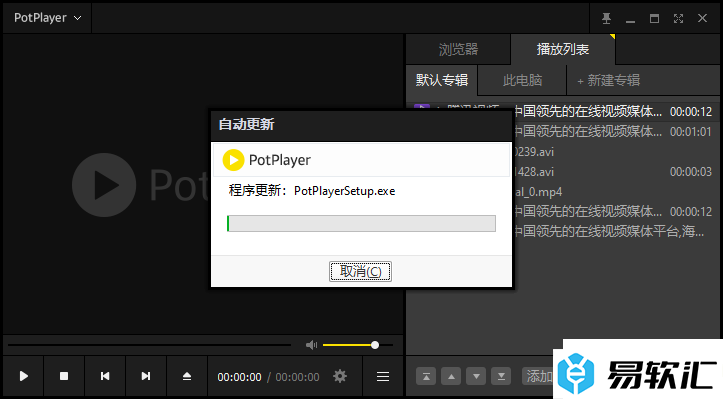Switch to the 播放列表 tab

tap(563, 49)
